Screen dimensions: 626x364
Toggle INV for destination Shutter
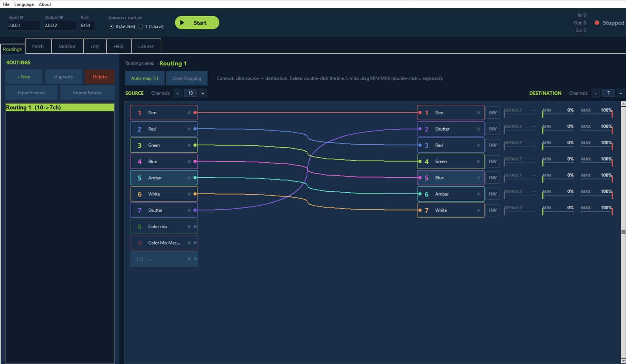pyautogui.click(x=493, y=129)
